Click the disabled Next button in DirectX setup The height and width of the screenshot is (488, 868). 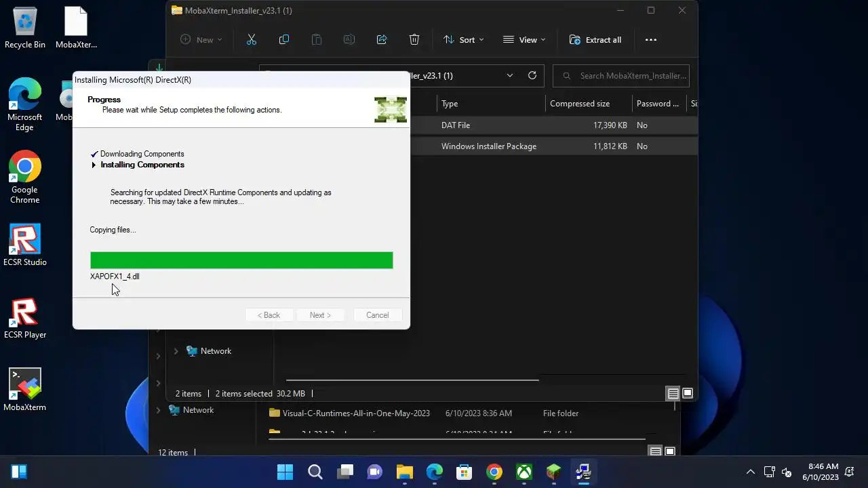coord(320,315)
